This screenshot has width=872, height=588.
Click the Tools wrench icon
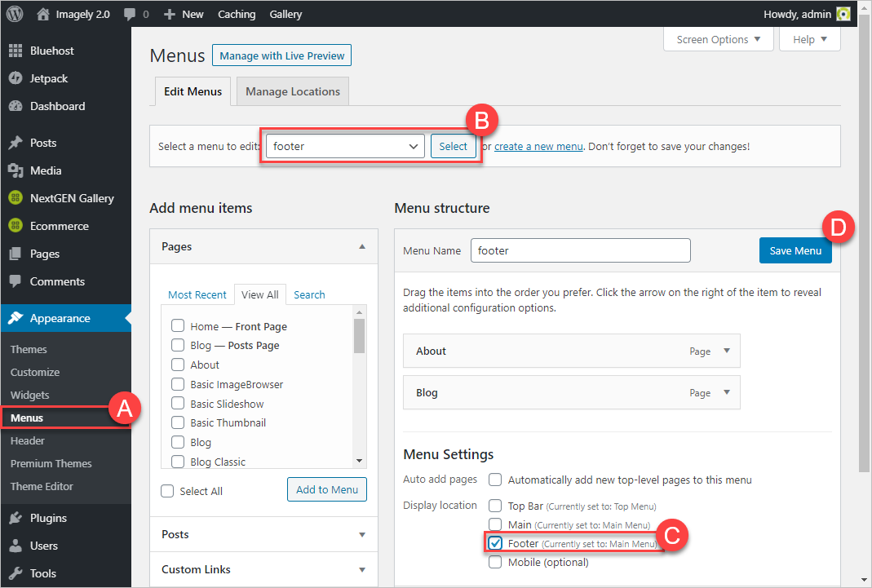tap(15, 573)
